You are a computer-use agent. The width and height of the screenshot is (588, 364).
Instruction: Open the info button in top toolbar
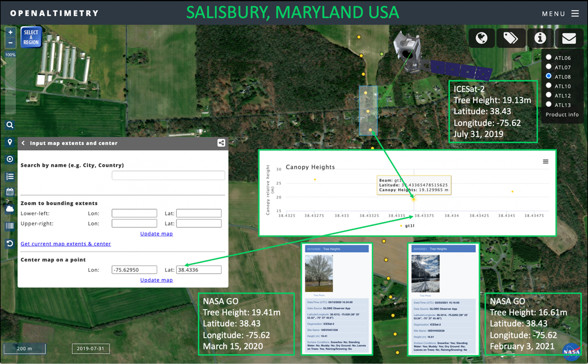click(540, 38)
